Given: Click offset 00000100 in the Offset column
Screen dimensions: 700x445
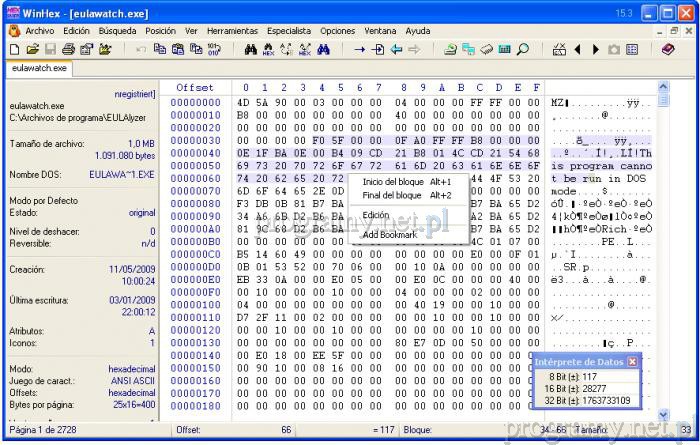Looking at the screenshot, I should coord(195,304).
